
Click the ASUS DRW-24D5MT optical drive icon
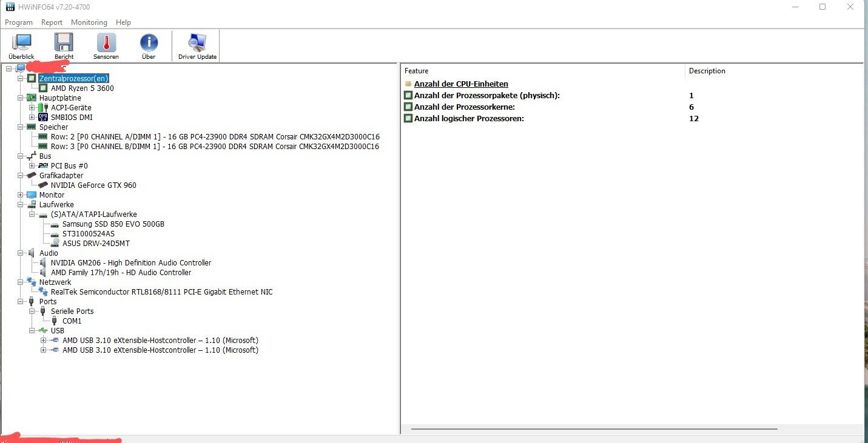55,244
